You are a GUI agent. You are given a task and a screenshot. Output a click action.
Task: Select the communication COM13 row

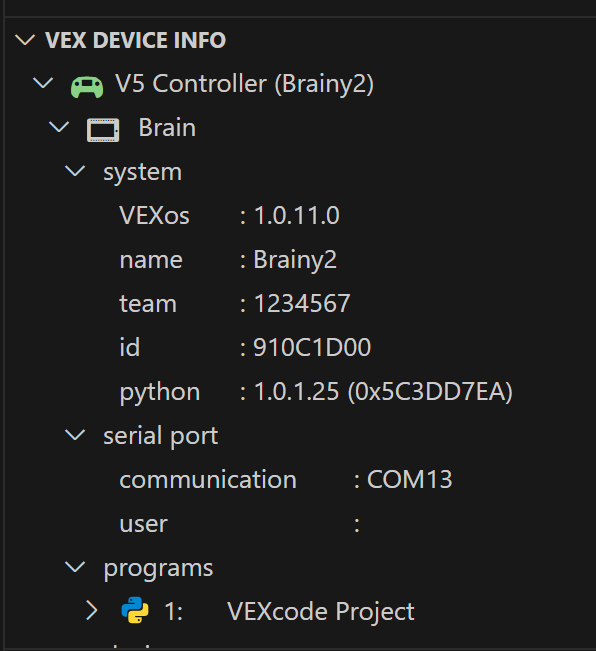(300, 480)
